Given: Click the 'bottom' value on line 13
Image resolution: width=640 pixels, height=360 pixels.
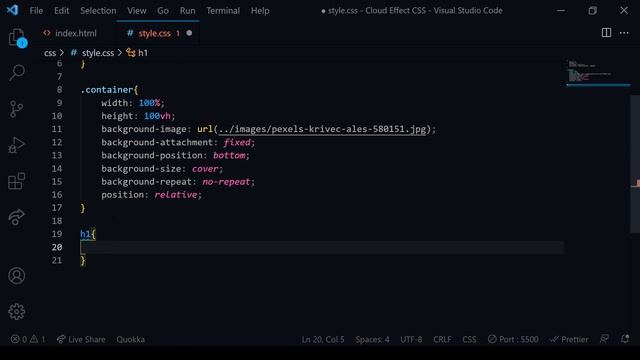Looking at the screenshot, I should click(229, 155).
